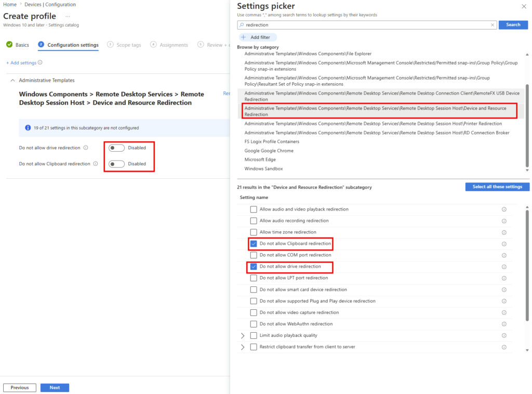
Task: Select the File Explorer category
Action: [308, 54]
